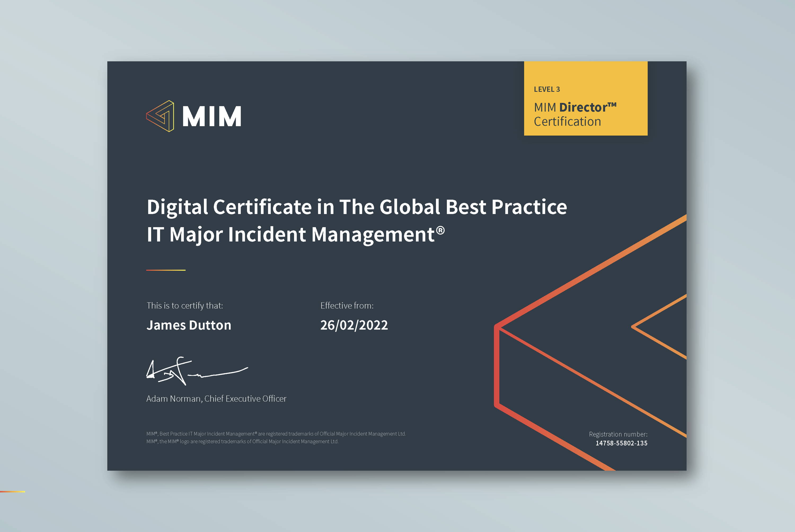Click the 'This is to certify that:' label
795x532 pixels.
click(185, 306)
